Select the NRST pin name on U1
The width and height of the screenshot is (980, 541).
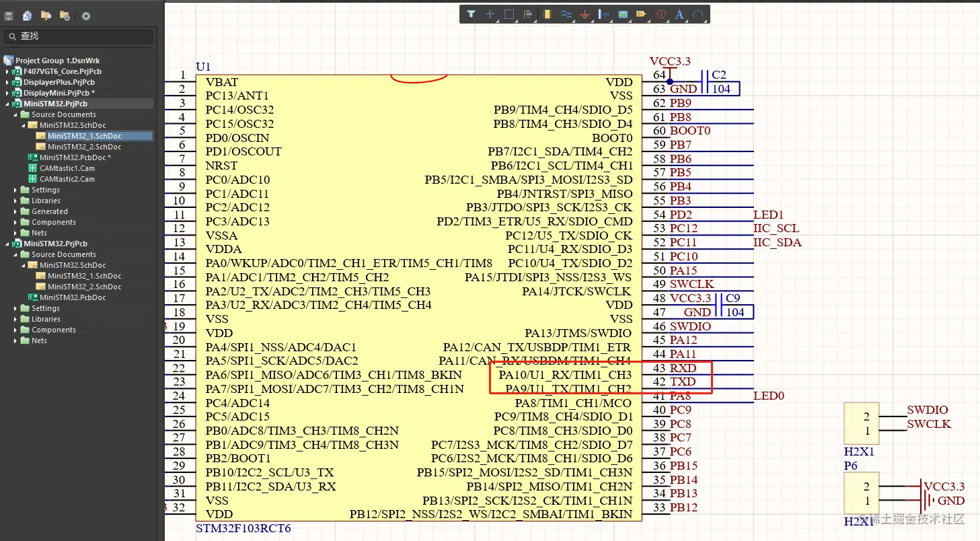[221, 166]
